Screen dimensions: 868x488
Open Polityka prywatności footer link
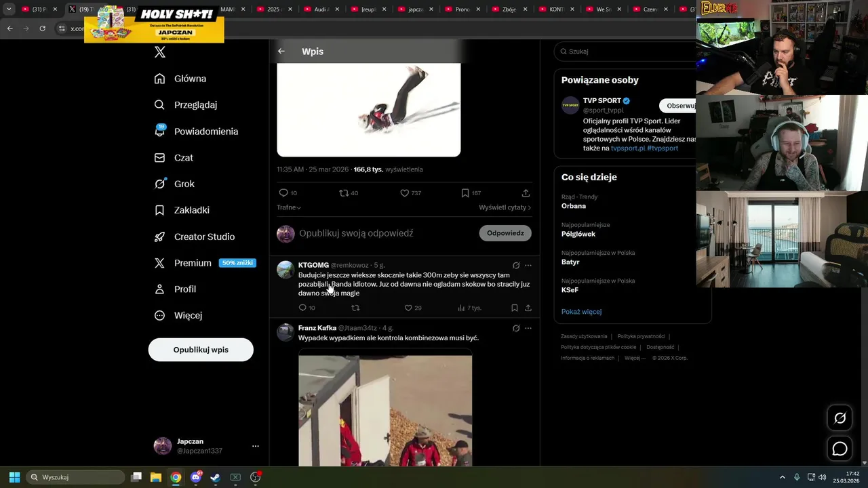(642, 336)
